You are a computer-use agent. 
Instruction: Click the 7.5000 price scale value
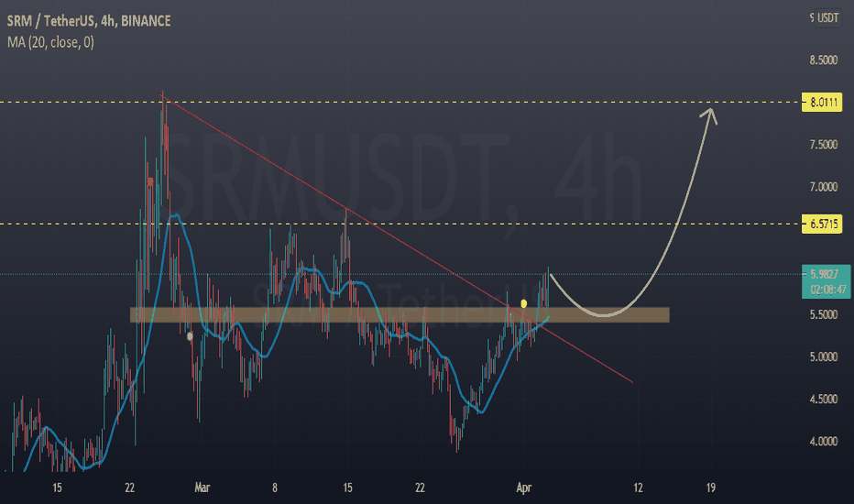(x=824, y=145)
